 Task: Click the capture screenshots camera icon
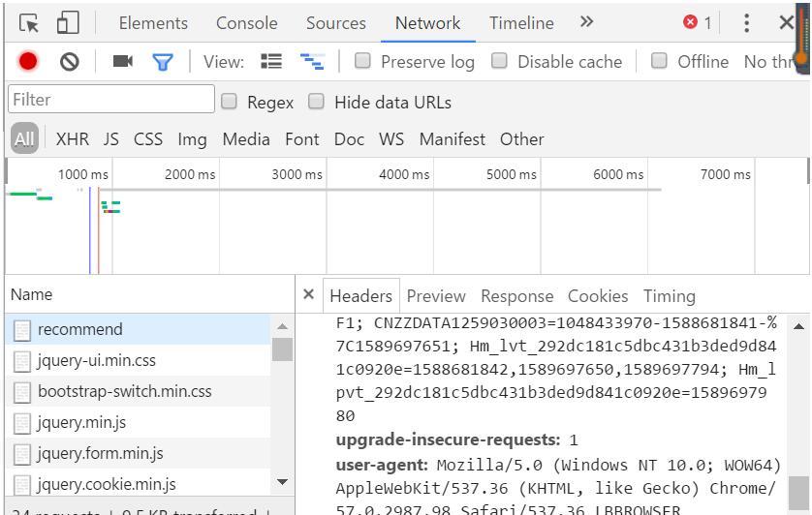pyautogui.click(x=122, y=62)
